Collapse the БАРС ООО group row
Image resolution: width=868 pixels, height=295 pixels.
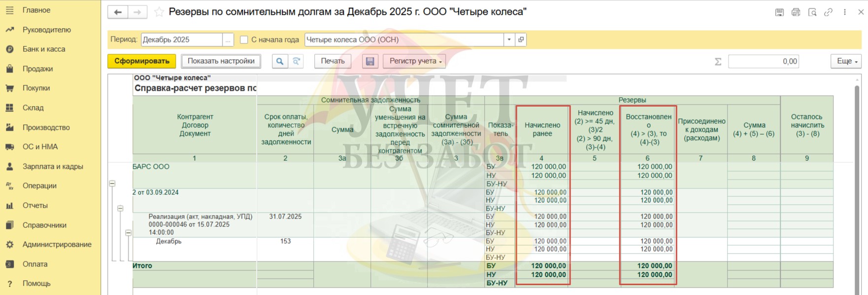click(112, 184)
